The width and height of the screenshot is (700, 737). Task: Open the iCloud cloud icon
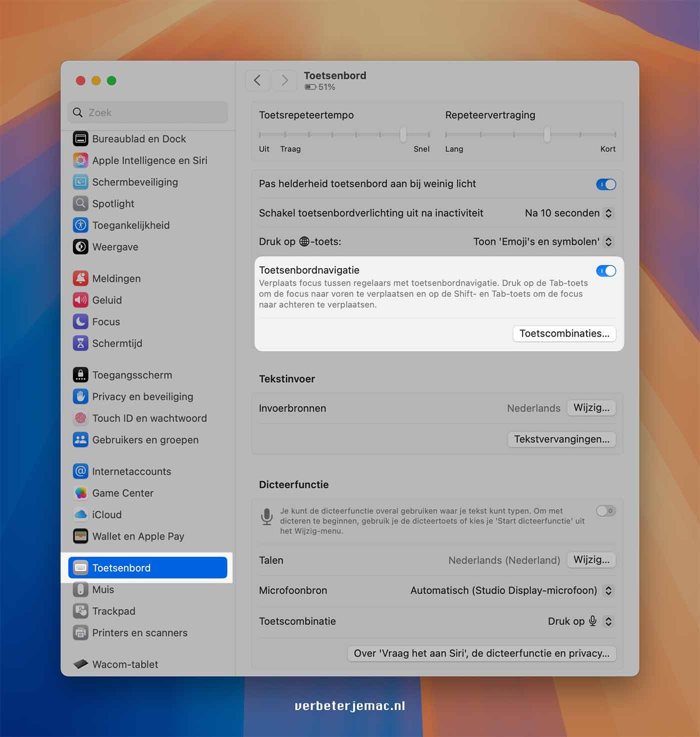pyautogui.click(x=80, y=514)
